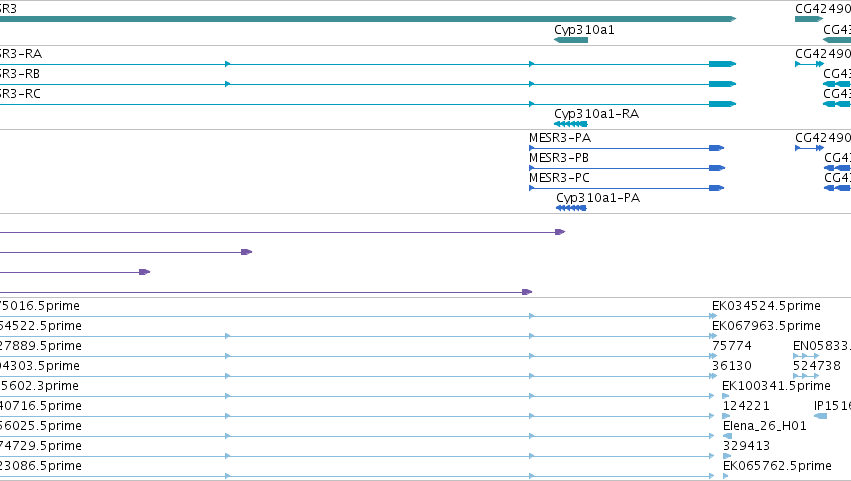The width and height of the screenshot is (851, 481).
Task: Click the 74729.5prime EST label
Action: click(41, 446)
